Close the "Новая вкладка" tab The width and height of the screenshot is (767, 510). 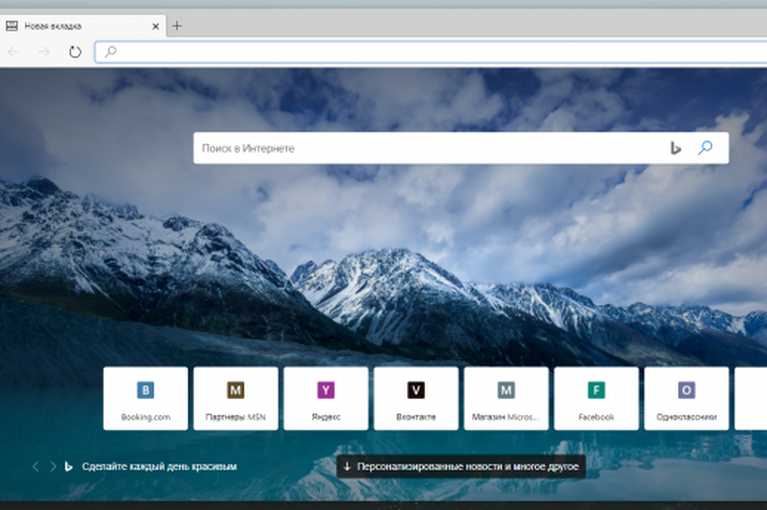(156, 26)
